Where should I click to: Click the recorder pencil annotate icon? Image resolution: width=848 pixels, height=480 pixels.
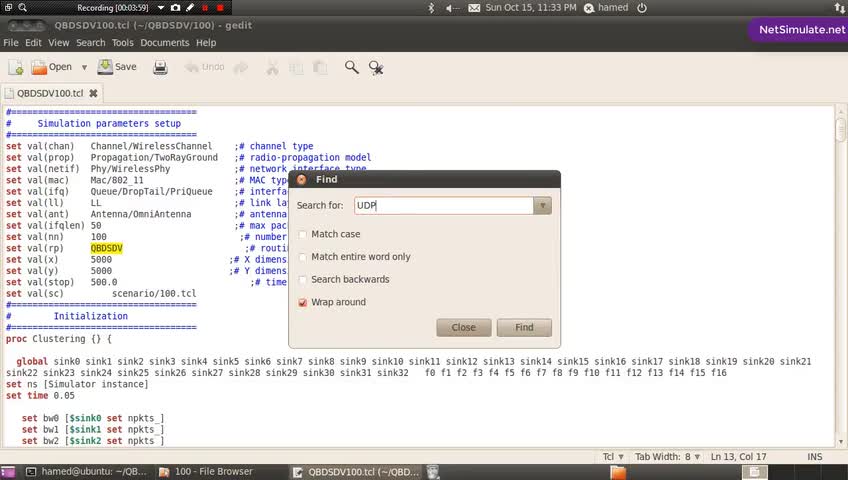pyautogui.click(x=190, y=8)
